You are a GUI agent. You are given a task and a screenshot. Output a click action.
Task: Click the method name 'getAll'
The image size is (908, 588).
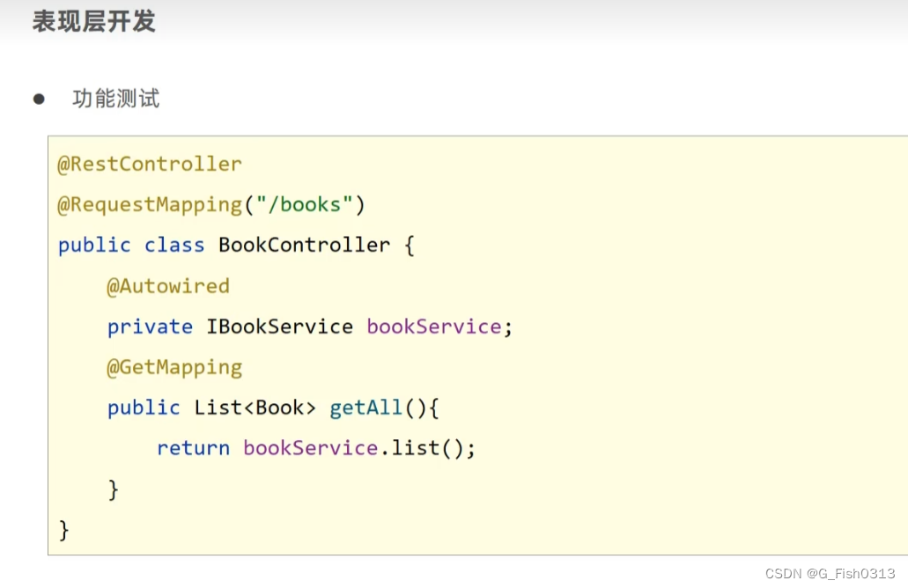pos(365,408)
